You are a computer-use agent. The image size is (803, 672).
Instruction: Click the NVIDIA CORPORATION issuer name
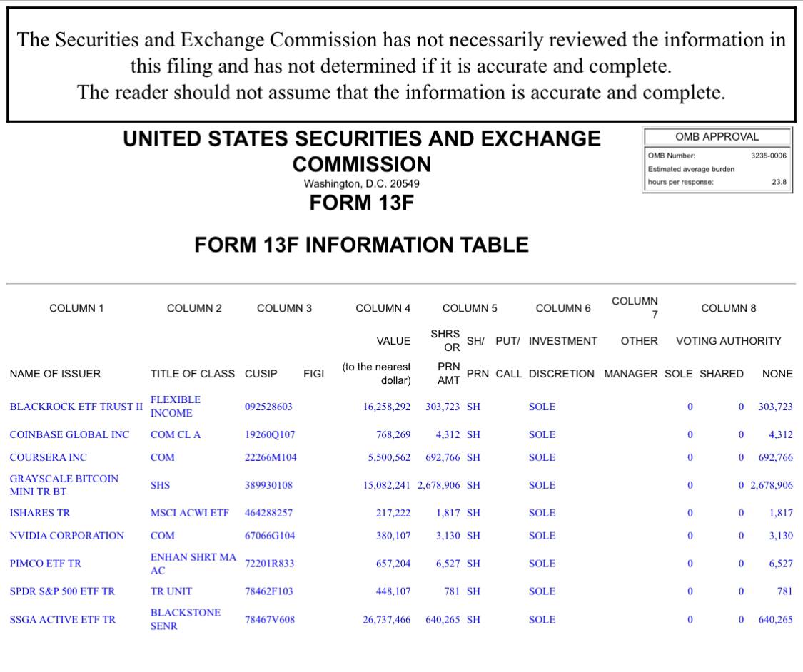66,536
